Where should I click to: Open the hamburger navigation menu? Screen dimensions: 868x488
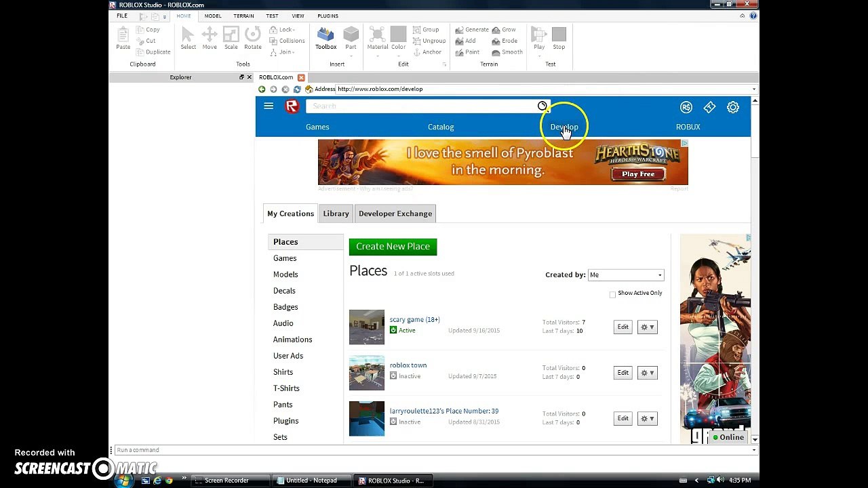pos(269,106)
